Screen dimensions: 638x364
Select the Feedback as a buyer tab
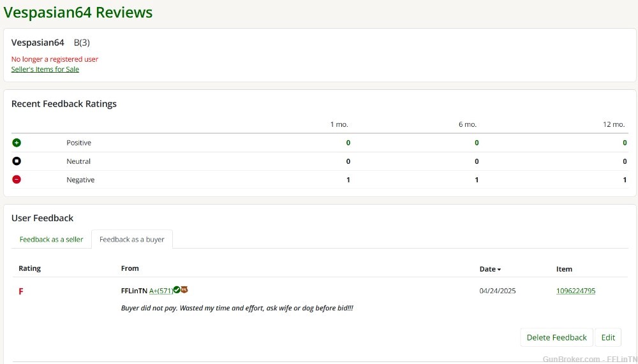[132, 240]
